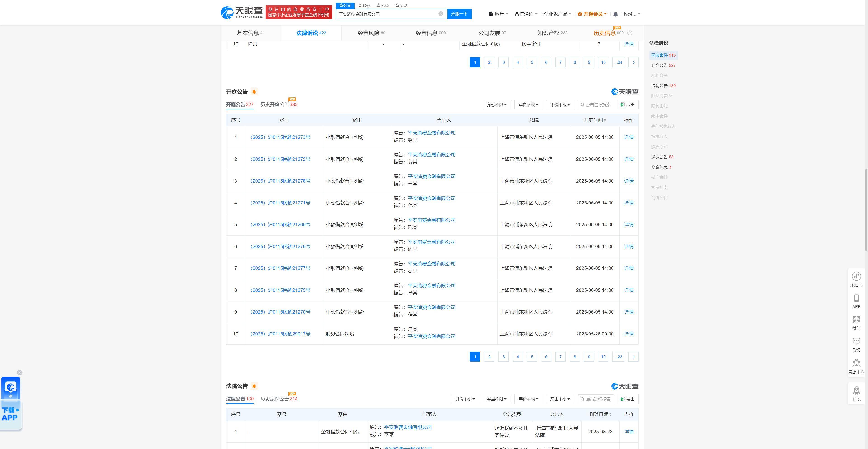The width and height of the screenshot is (868, 449).
Task: Open 详情 for the 骆某 hearing row
Action: [628, 137]
